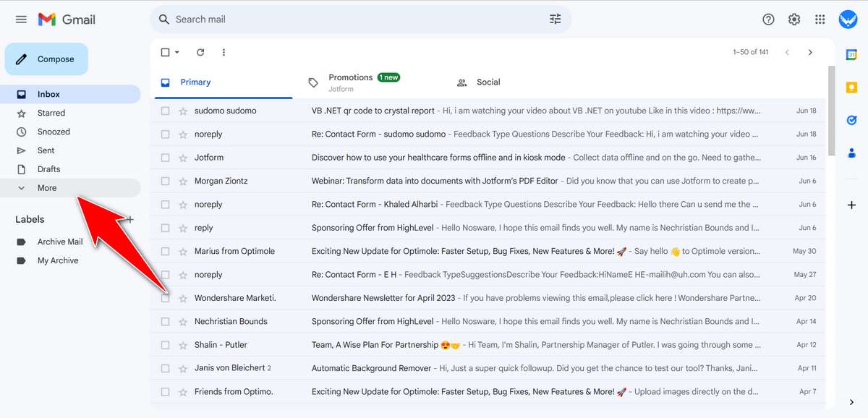Open Gmail settings
This screenshot has height=418, width=868.
793,19
